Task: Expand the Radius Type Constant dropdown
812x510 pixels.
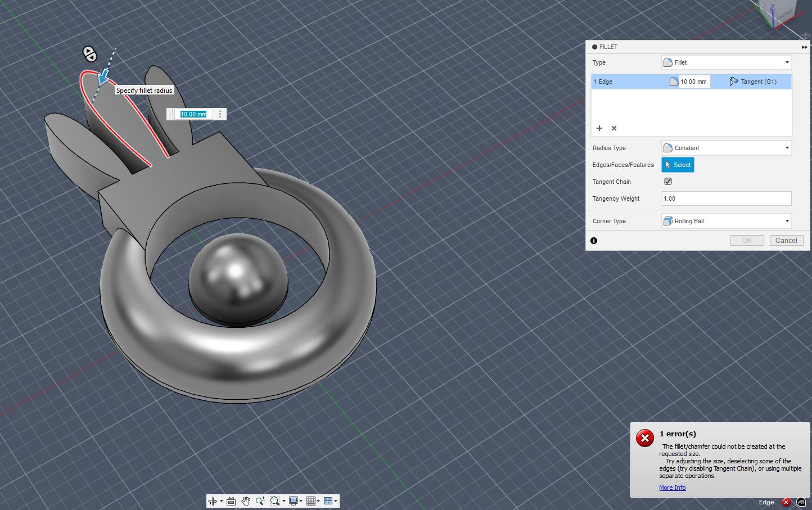Action: pos(727,148)
